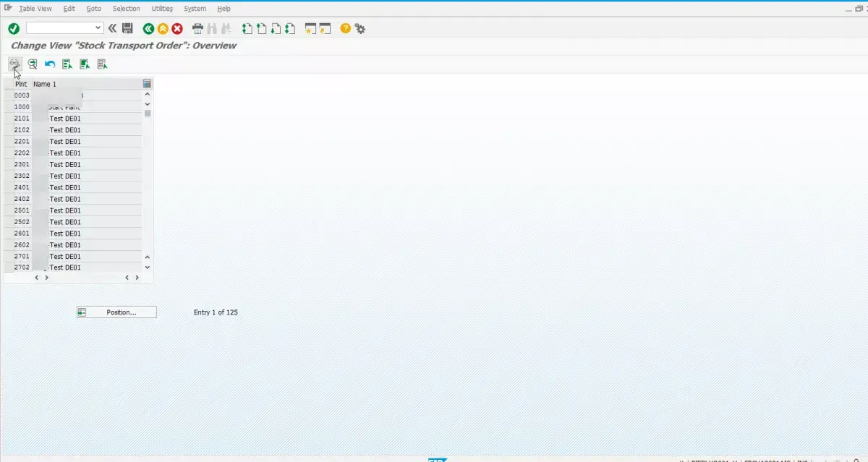Collapse command field with double-chevron

pos(112,28)
